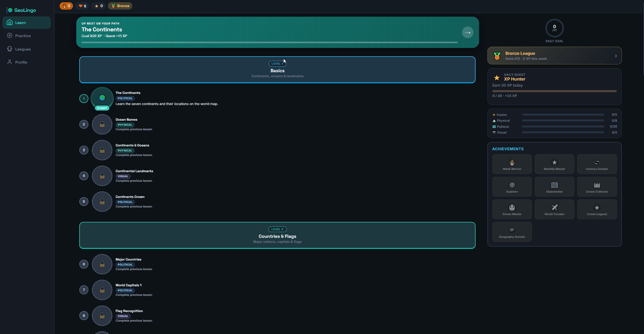This screenshot has width=644, height=334.
Task: Select the Week Warrior achievement
Action: point(512,164)
